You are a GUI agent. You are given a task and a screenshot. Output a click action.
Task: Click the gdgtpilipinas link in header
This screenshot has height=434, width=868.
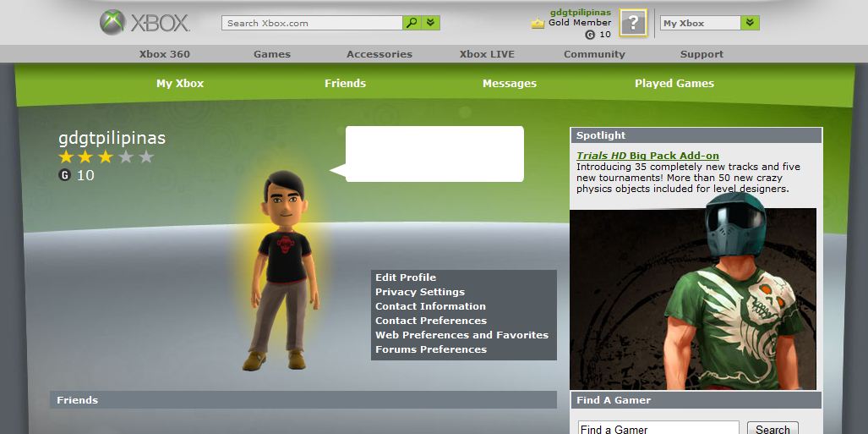pos(580,12)
